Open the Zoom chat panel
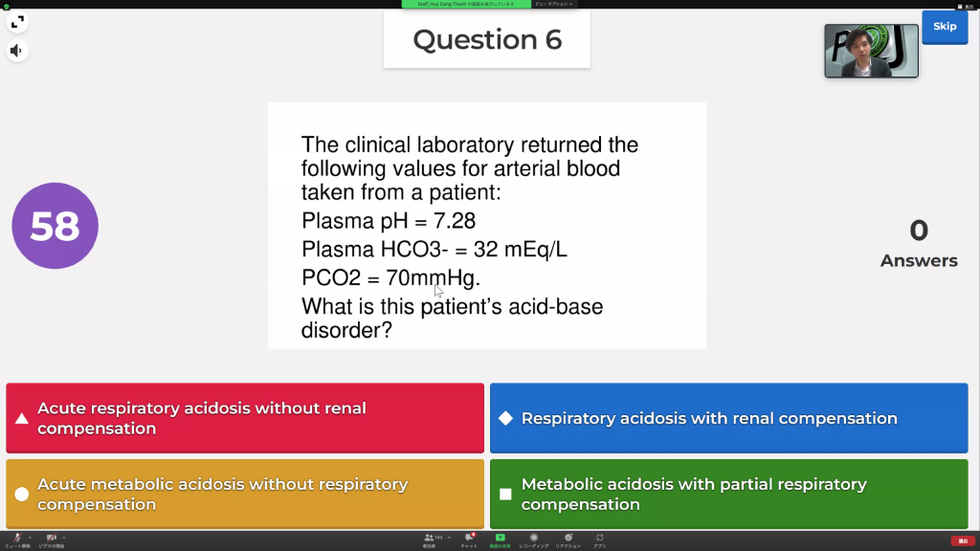 pyautogui.click(x=469, y=539)
